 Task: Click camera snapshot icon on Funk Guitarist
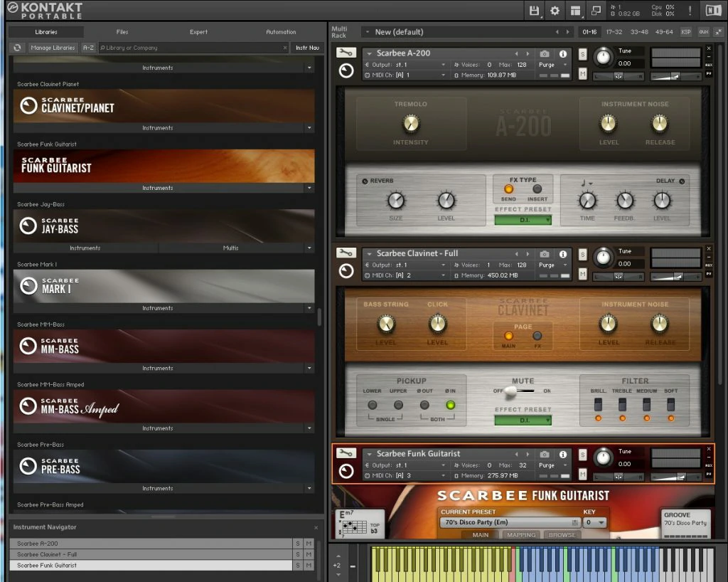tap(545, 454)
